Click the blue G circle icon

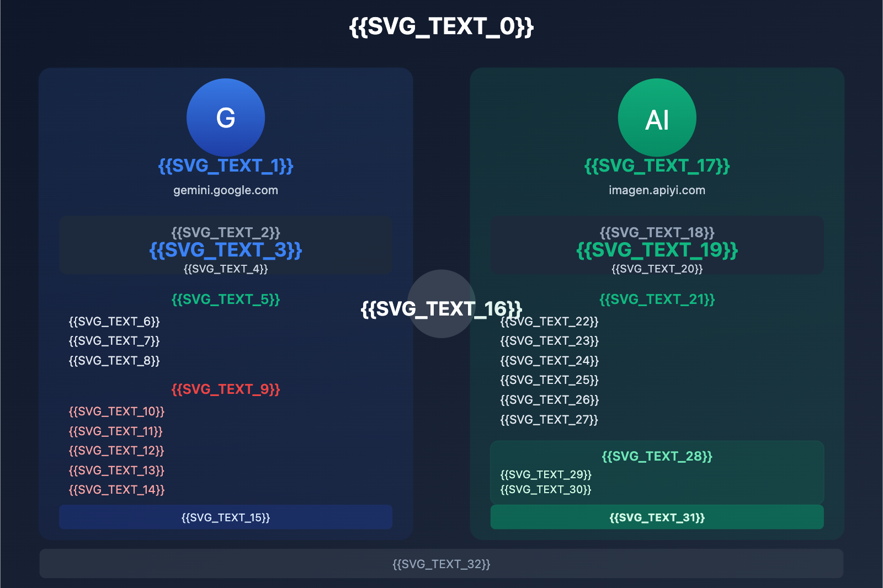(226, 117)
